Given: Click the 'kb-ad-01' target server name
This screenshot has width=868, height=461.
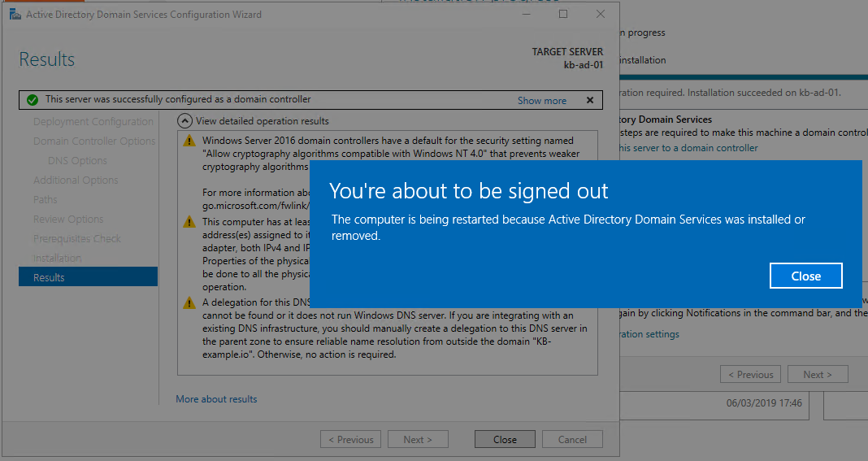Looking at the screenshot, I should (x=584, y=65).
